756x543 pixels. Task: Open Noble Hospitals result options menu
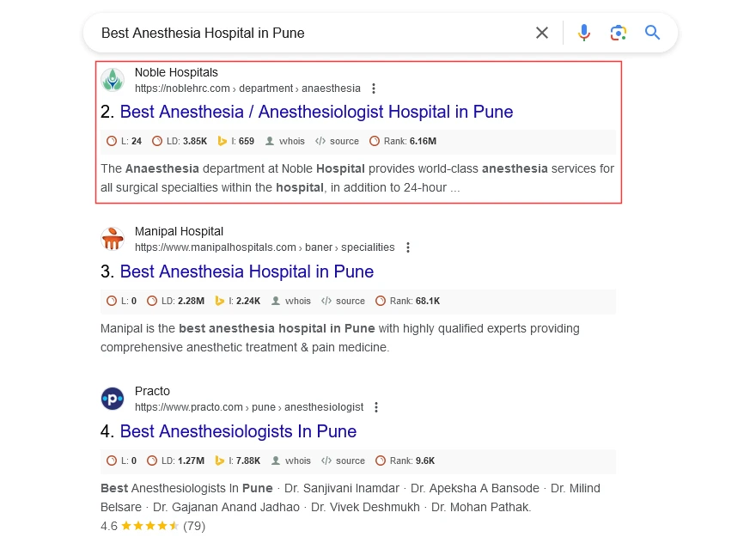[373, 88]
